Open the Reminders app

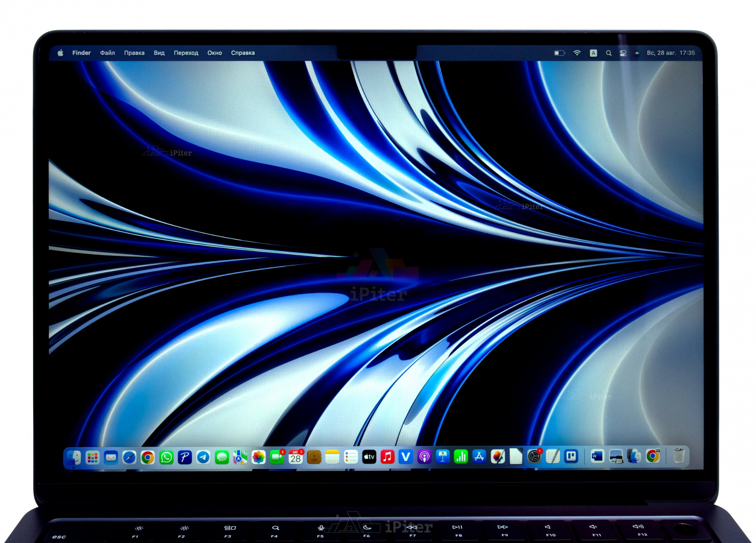pos(351,457)
